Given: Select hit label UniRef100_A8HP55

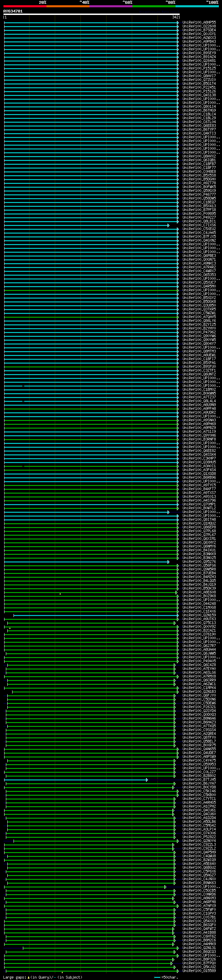Looking at the screenshot, I should [199, 23].
